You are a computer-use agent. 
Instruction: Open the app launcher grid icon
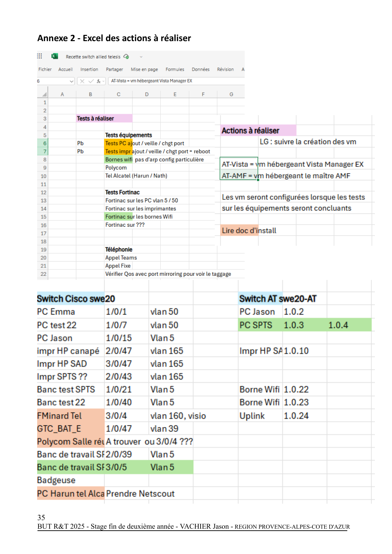click(39, 56)
